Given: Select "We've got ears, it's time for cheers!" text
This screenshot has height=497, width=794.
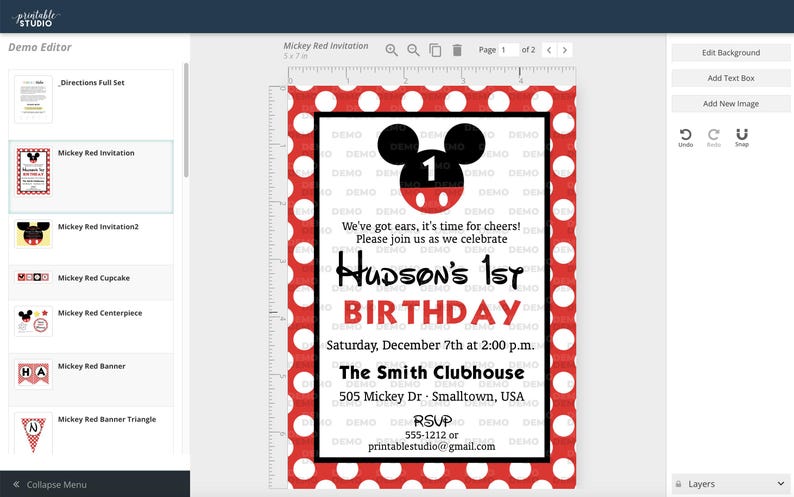Looking at the screenshot, I should coord(431,226).
